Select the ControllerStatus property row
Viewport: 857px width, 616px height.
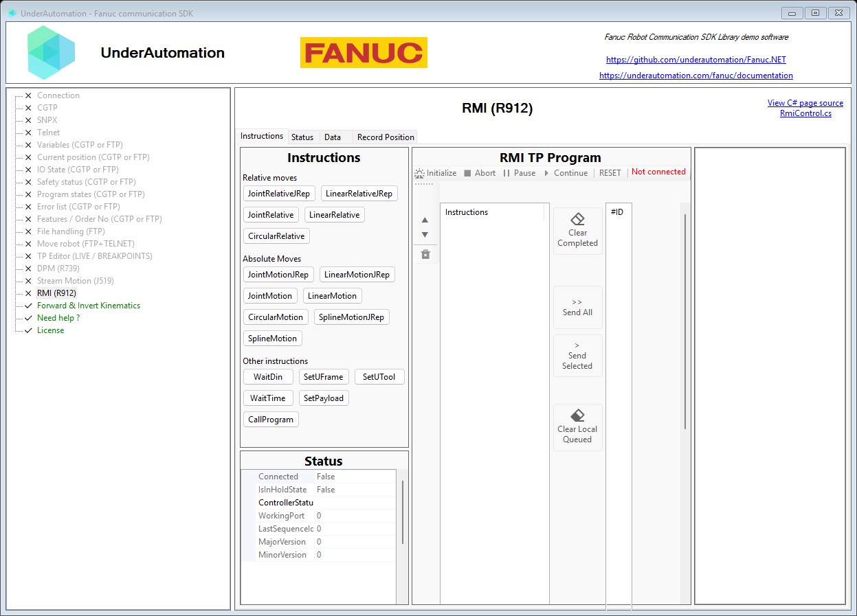[318, 503]
